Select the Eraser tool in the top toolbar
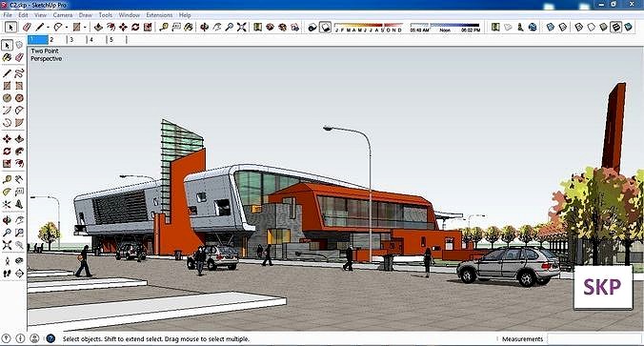The width and height of the screenshot is (644, 346). coord(27,27)
